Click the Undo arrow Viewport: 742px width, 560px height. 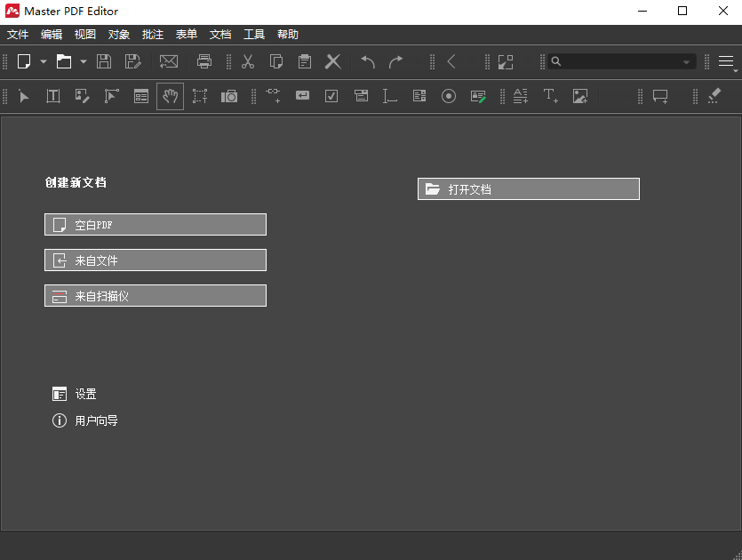tap(366, 61)
